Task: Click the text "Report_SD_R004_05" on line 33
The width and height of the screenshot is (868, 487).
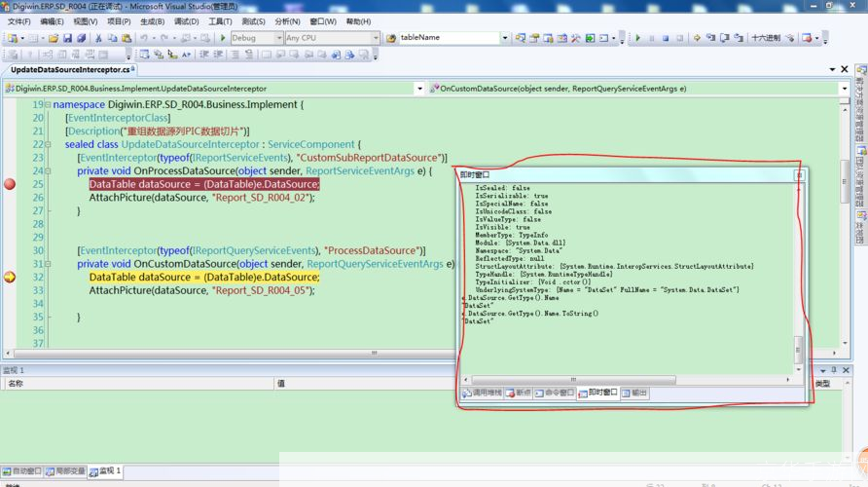Action: coord(263,290)
